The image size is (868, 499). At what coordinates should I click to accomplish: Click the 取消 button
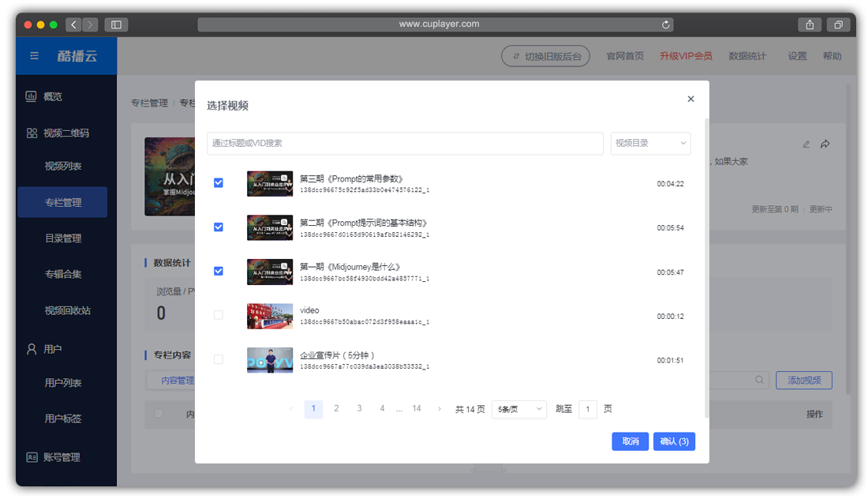click(630, 441)
